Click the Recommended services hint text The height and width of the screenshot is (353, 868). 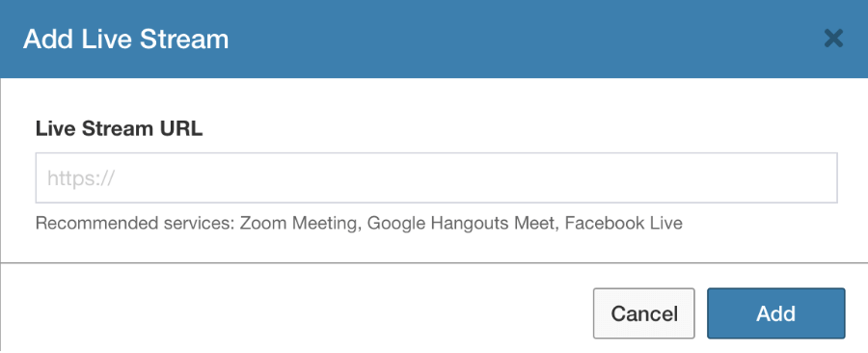point(359,223)
